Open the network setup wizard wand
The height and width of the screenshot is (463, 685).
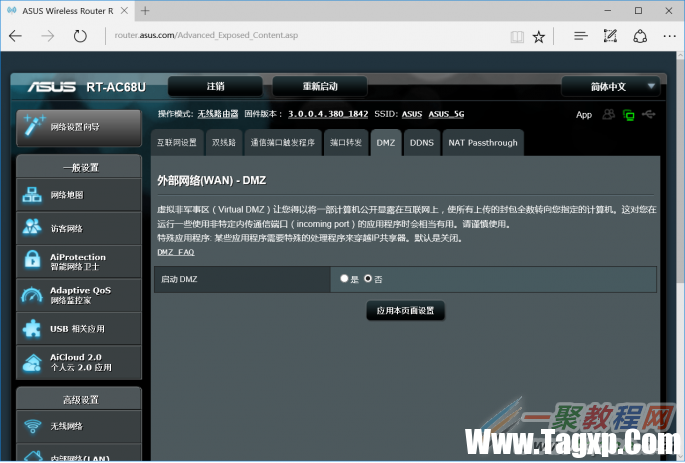tap(79, 128)
